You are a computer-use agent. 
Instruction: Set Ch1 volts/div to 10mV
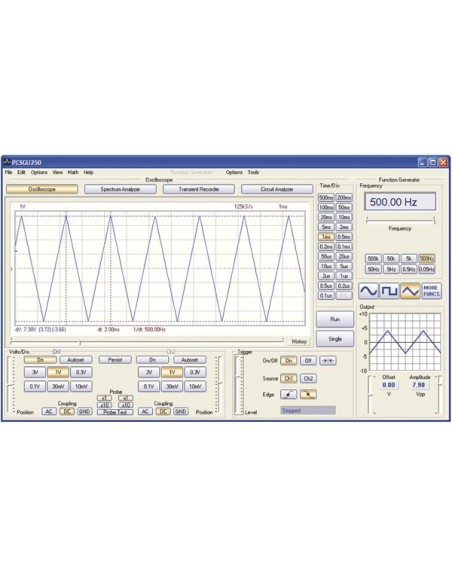(x=81, y=386)
